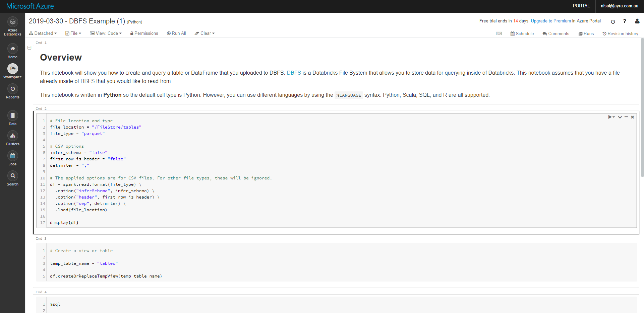The width and height of the screenshot is (644, 313).
Task: Open the Detached cluster dropdown
Action: click(43, 33)
